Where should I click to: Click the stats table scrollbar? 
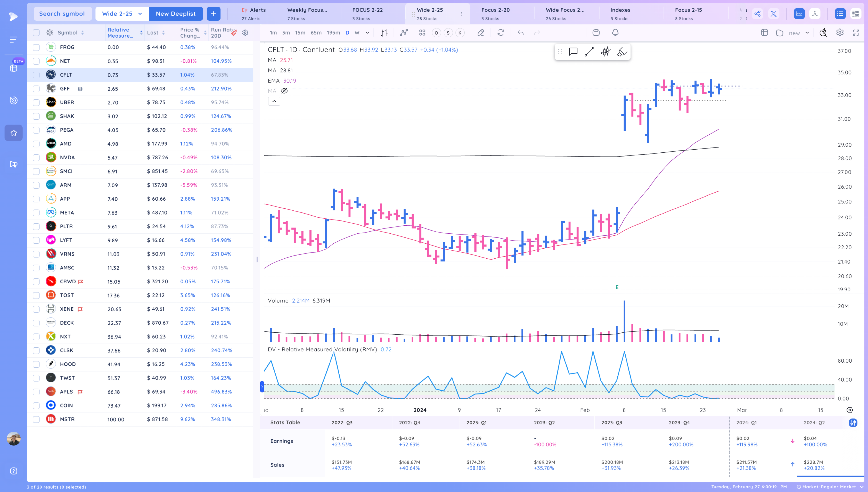coord(830,476)
